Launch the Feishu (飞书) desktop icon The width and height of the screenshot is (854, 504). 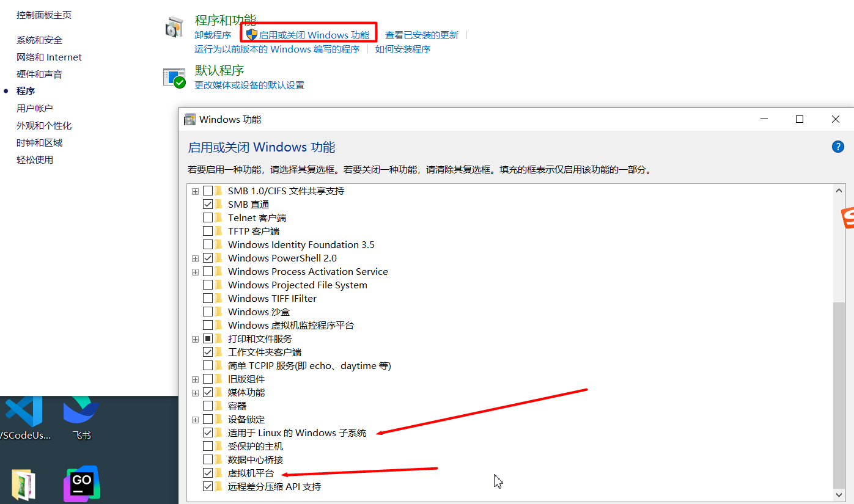[x=81, y=412]
